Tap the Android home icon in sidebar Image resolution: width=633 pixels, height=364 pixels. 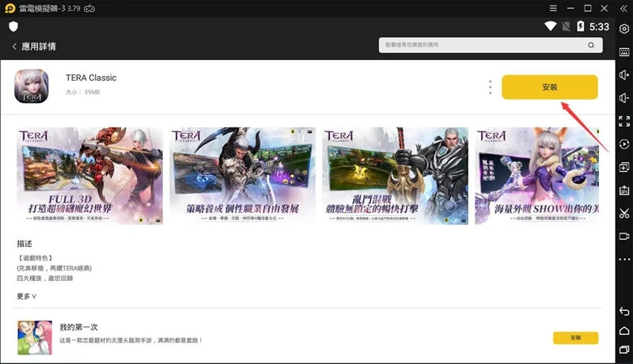point(624,331)
